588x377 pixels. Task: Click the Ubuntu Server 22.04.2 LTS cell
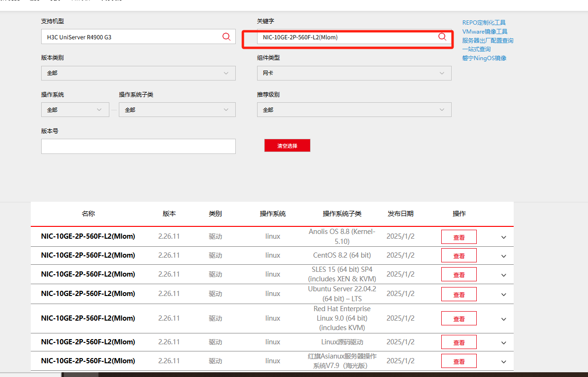click(x=342, y=294)
